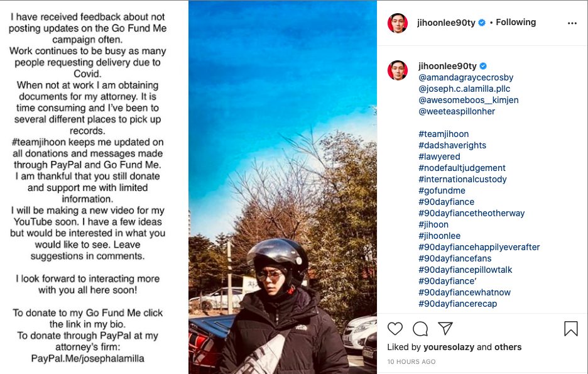Visit the @weeteaspillonher profile mention
Viewport: 588px width, 374px height.
tap(457, 111)
